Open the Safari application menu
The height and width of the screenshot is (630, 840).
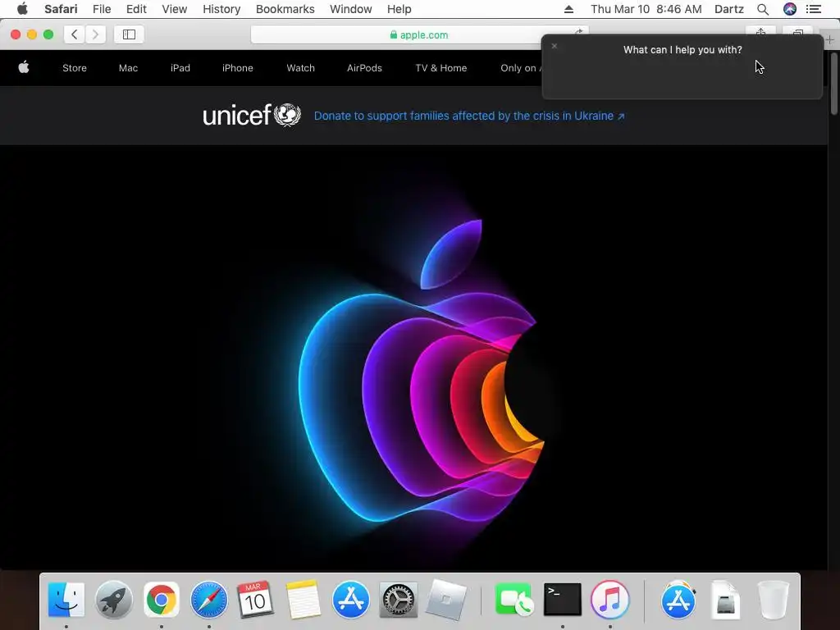tap(61, 9)
